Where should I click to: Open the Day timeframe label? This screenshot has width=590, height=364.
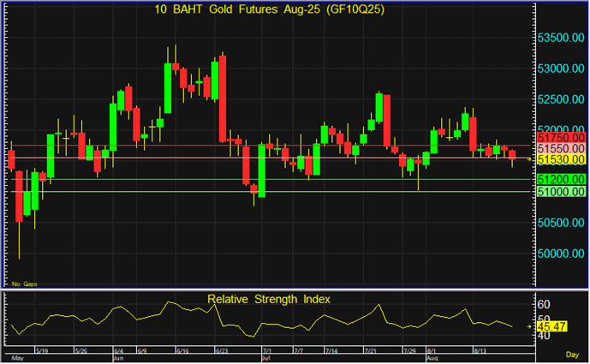[x=571, y=354]
